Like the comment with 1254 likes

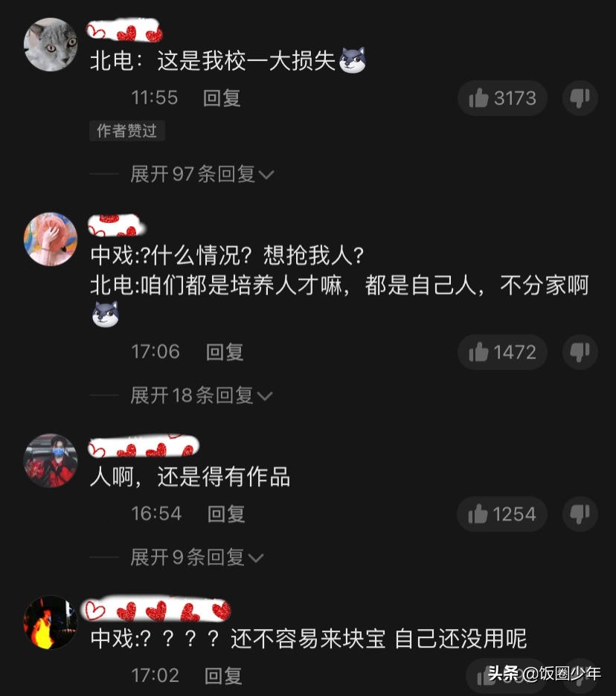point(502,514)
